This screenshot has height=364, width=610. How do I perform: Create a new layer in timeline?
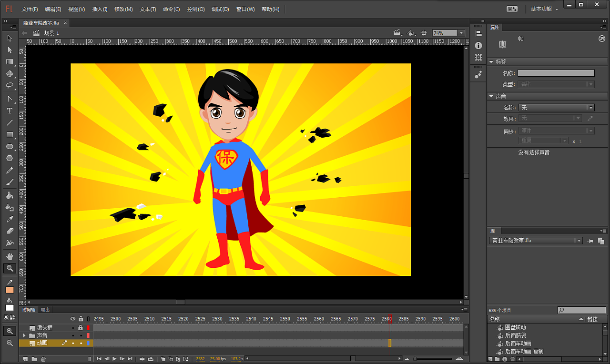pos(26,359)
